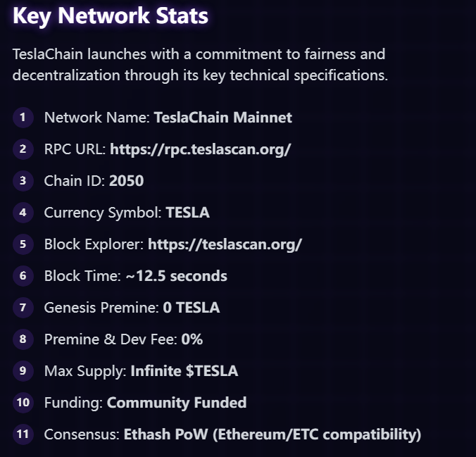Click the Chain ID value 2050
The image size is (476, 457).
coord(126,181)
